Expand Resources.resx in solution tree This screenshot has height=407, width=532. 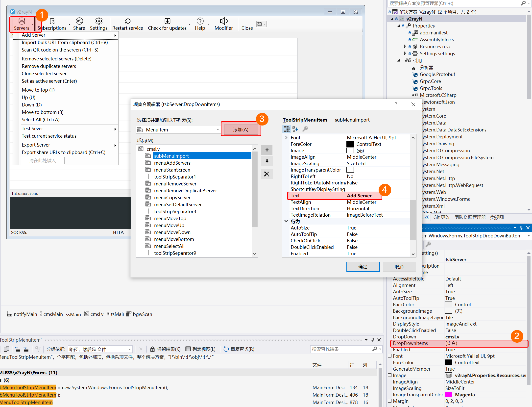[x=405, y=47]
